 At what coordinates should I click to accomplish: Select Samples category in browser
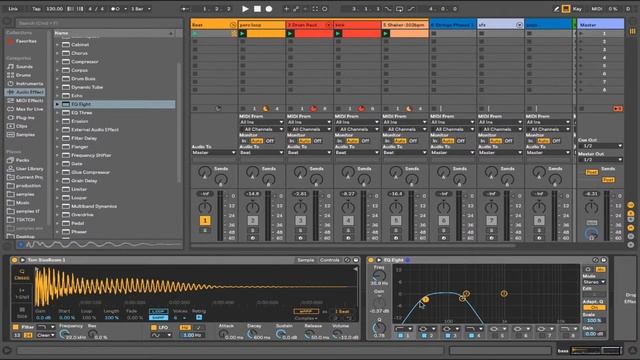25,135
